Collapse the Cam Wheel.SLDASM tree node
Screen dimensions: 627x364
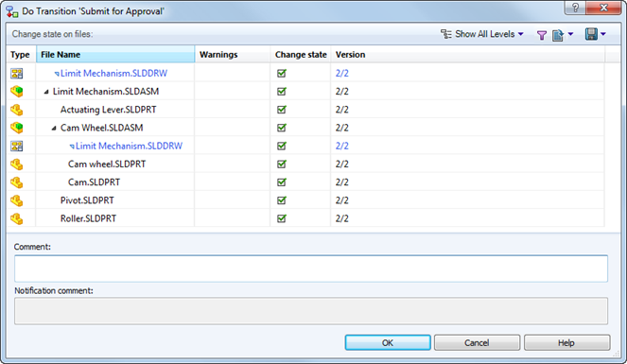pos(54,129)
